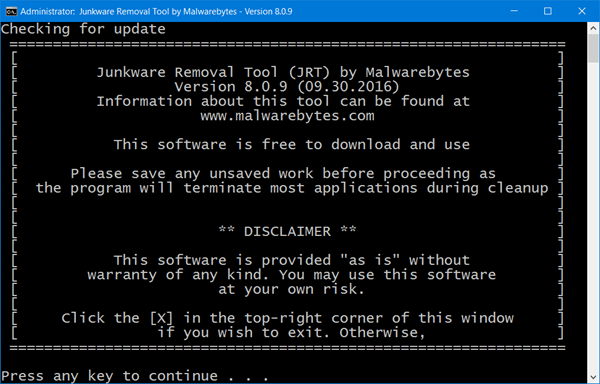Click the empty scrollbar track below the thumb
The height and width of the screenshot is (384, 600).
[593, 217]
